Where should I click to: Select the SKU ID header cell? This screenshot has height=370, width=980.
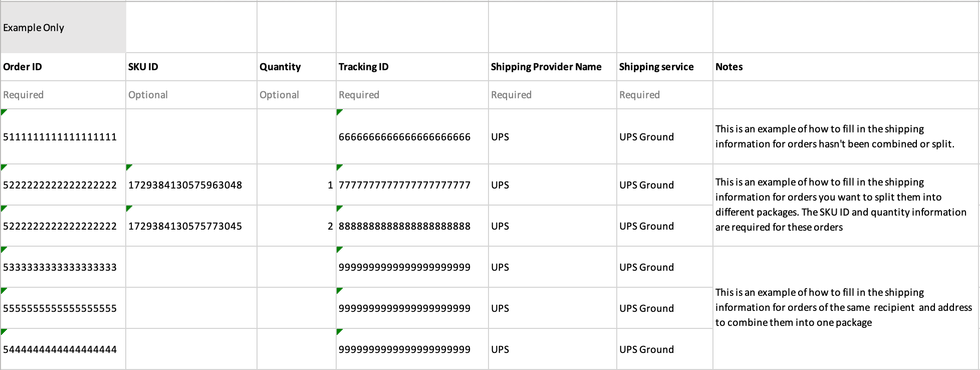(191, 67)
